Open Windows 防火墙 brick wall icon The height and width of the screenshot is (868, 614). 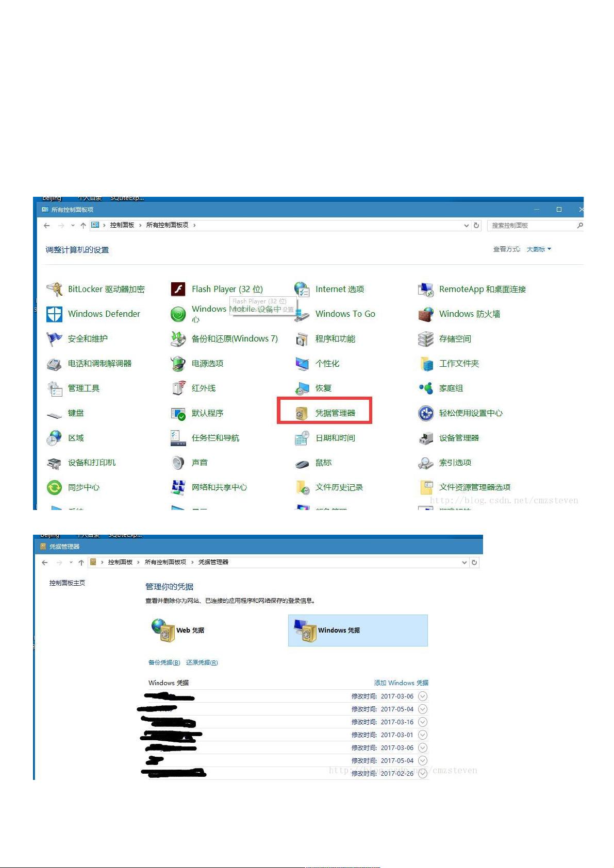(x=425, y=314)
